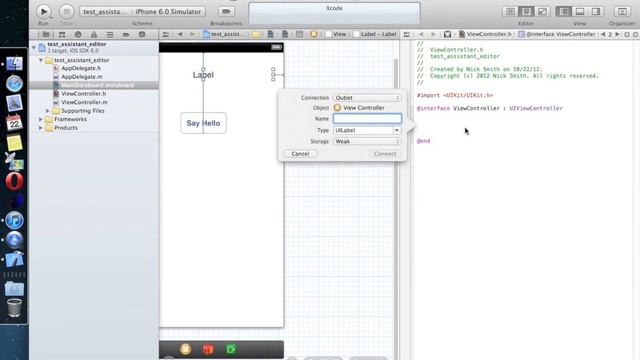Click test_assist project in jump bar
Screen dimensions: 640x360
tap(224, 35)
